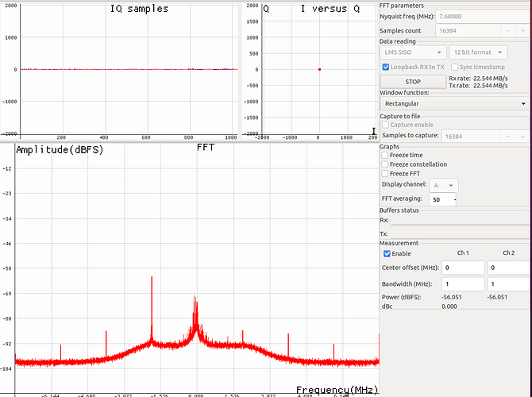
Task: Click the Rx buffer status bar
Action: 461,225
